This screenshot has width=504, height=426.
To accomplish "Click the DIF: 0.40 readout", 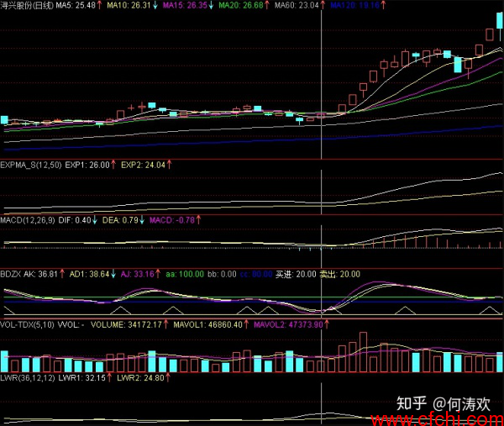I will [75, 220].
